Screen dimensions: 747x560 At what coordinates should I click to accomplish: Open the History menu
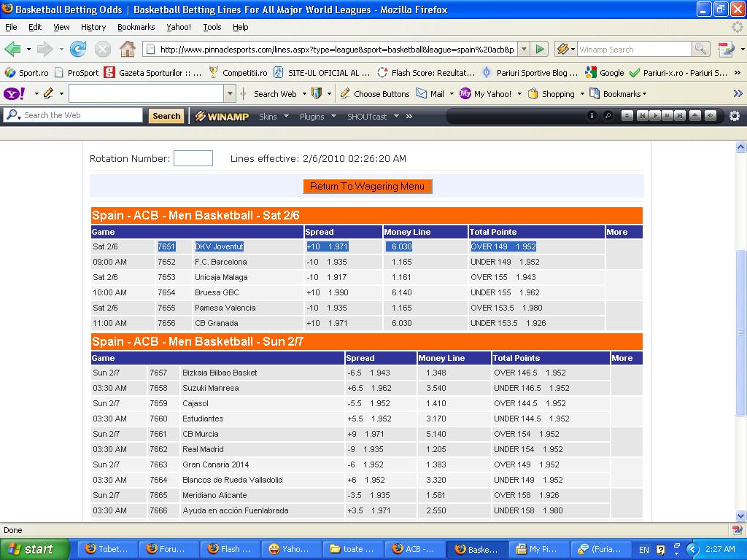pos(93,27)
